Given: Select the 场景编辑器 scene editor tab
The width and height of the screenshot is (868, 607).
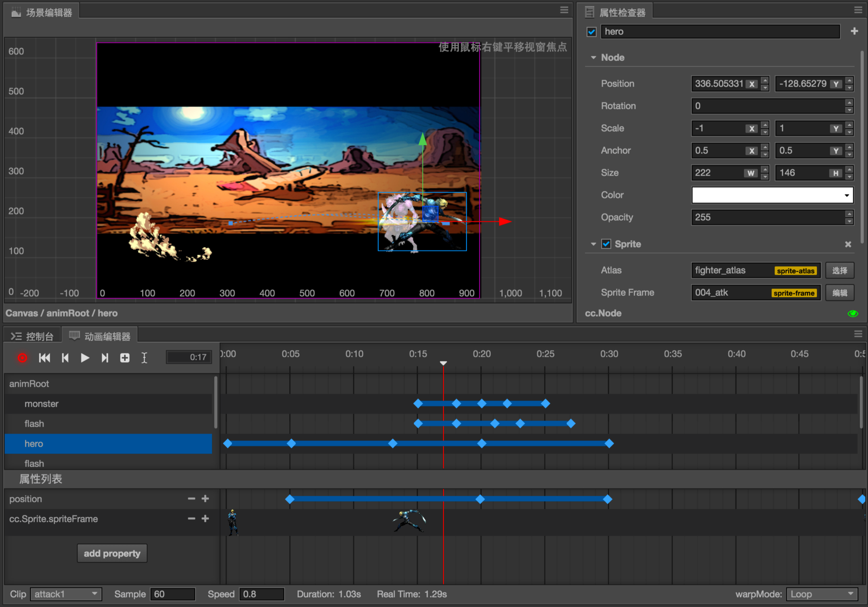Looking at the screenshot, I should (x=42, y=13).
